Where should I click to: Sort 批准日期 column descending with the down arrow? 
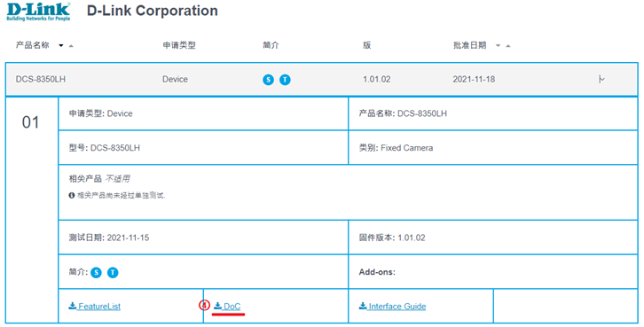coord(498,45)
